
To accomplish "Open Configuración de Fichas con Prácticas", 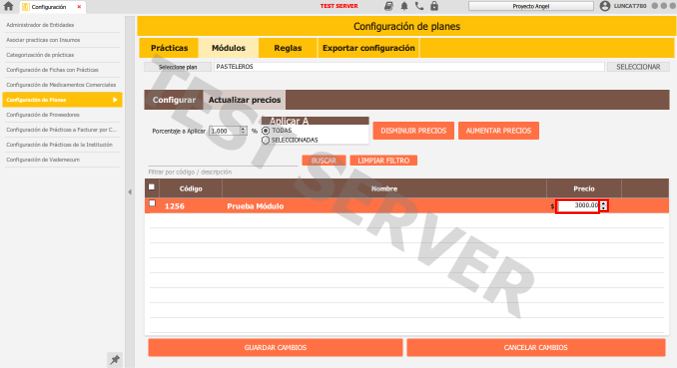I will 52,70.
